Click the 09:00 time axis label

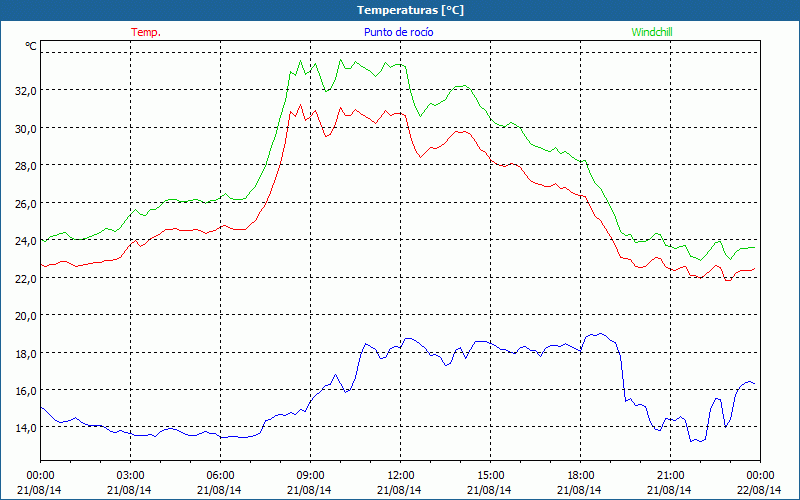[310, 476]
